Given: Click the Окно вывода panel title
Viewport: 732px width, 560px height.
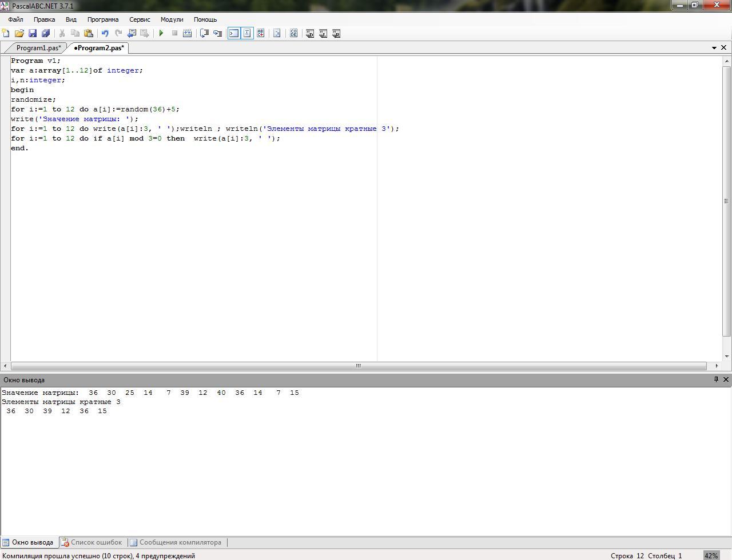Looking at the screenshot, I should 24,380.
